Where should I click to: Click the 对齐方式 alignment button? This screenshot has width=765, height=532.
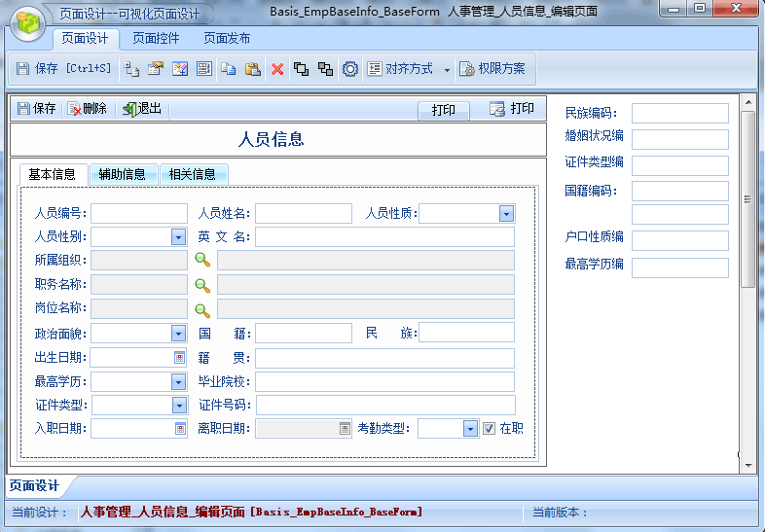coord(401,69)
